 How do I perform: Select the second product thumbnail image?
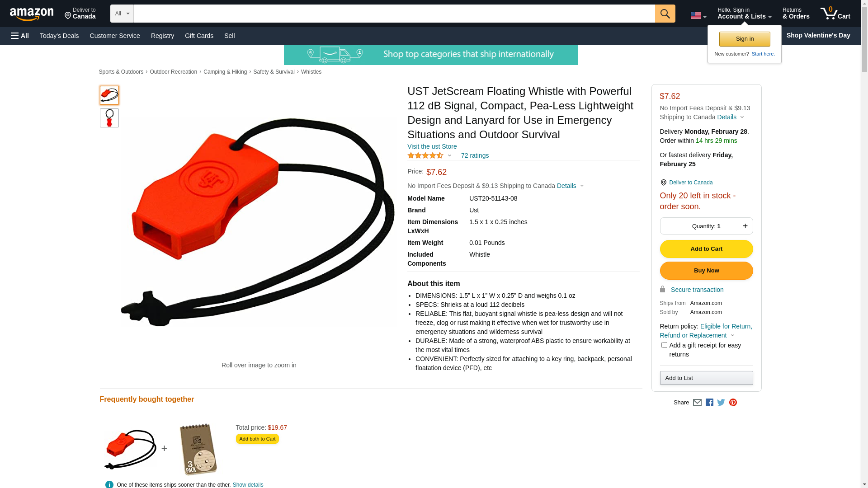click(109, 118)
